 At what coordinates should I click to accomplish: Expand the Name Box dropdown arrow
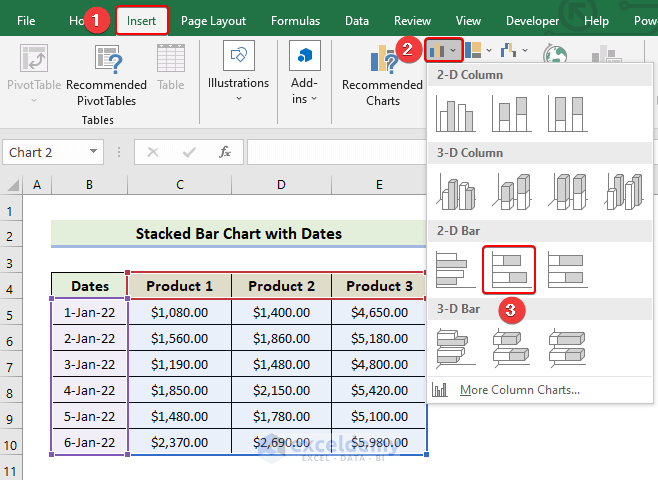94,152
